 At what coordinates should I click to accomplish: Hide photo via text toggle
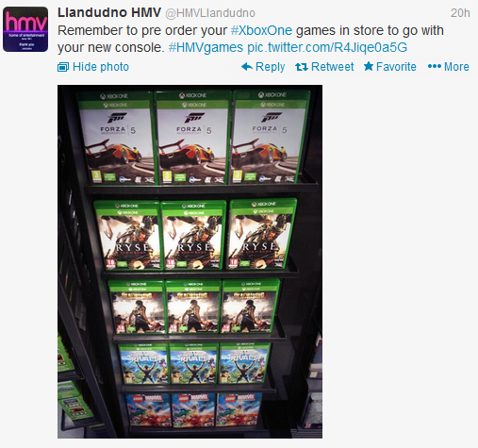point(101,67)
